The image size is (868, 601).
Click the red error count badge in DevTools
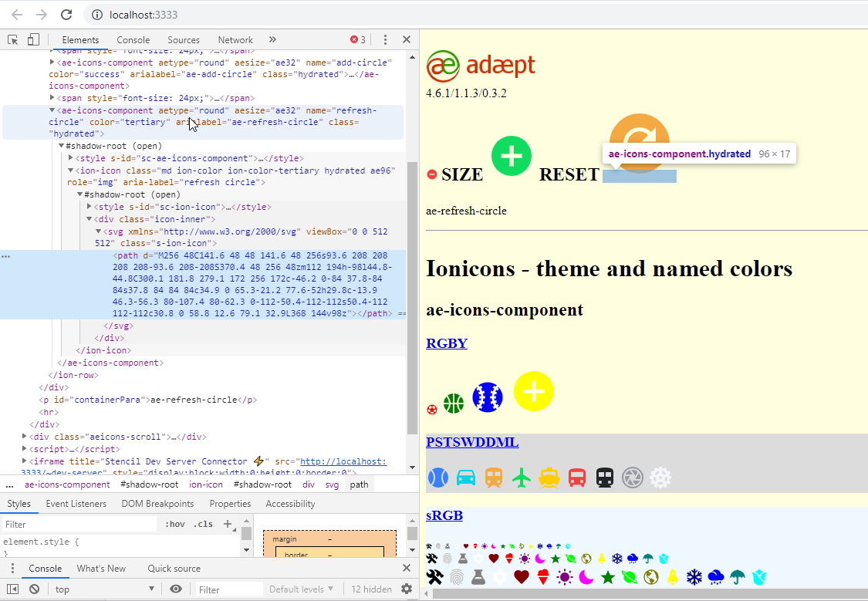click(x=360, y=39)
